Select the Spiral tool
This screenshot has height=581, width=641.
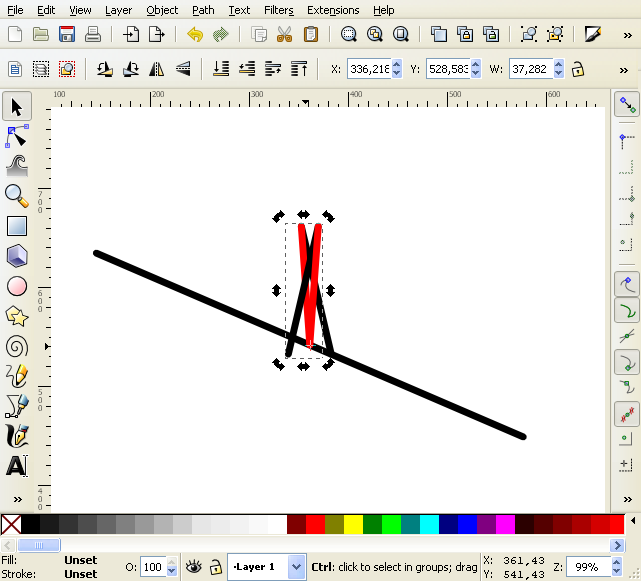(x=17, y=346)
